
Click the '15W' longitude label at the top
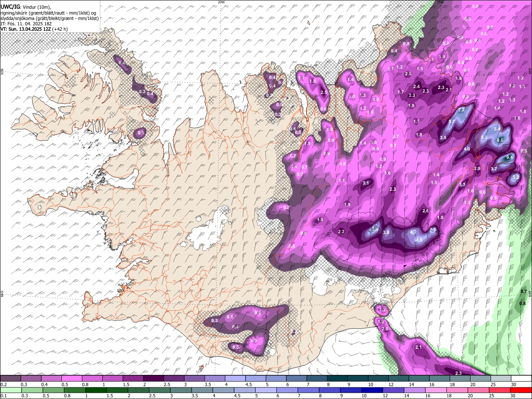coord(441,2)
